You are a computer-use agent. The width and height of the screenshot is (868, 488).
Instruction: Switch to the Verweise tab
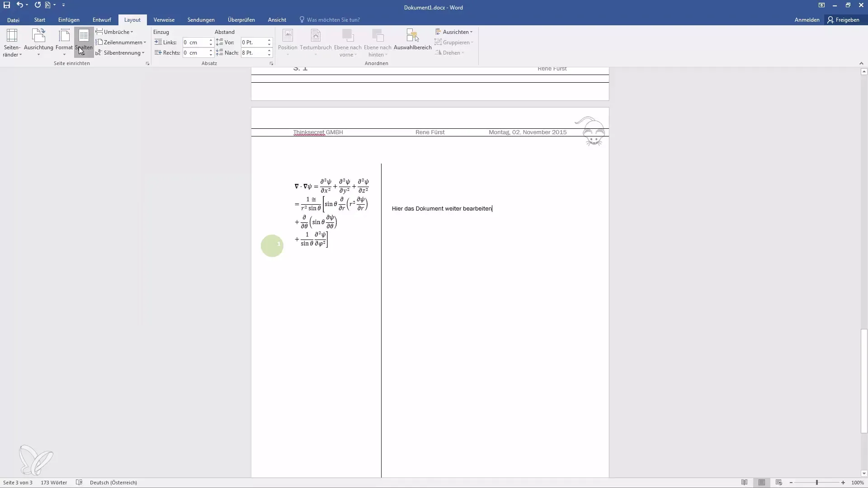pos(164,20)
